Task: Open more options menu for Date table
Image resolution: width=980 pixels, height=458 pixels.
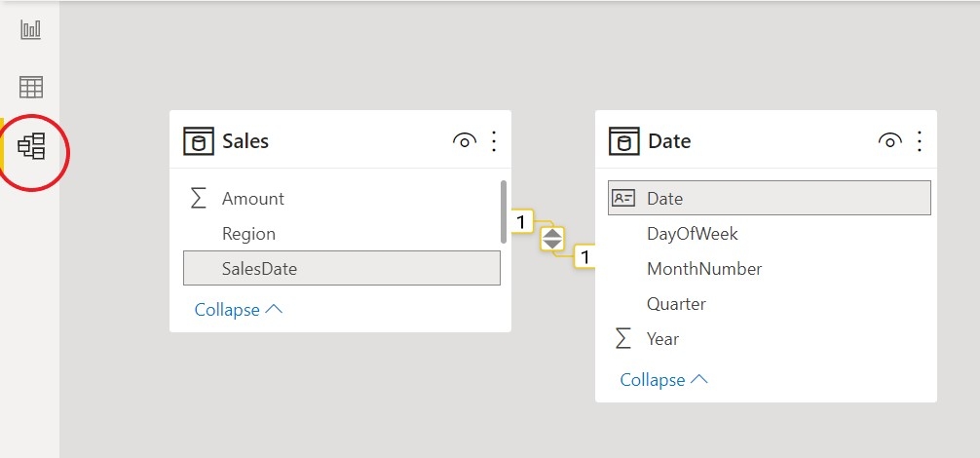Action: [919, 141]
